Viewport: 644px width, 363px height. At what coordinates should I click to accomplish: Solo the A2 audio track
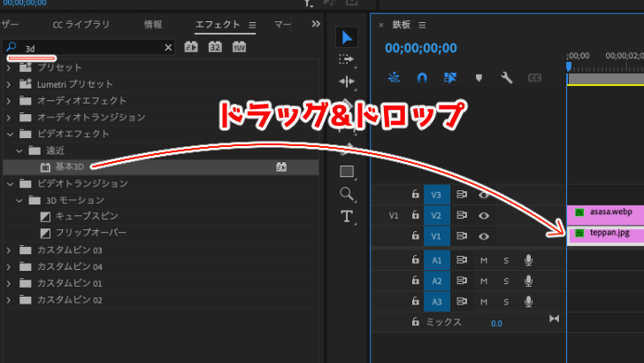click(506, 282)
